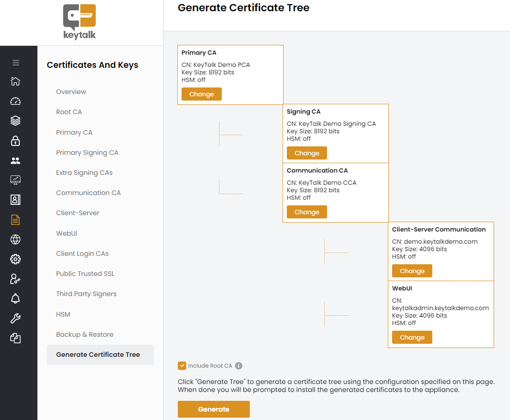The width and height of the screenshot is (510, 420).
Task: Click the padlock icon in sidebar
Action: [x=15, y=141]
